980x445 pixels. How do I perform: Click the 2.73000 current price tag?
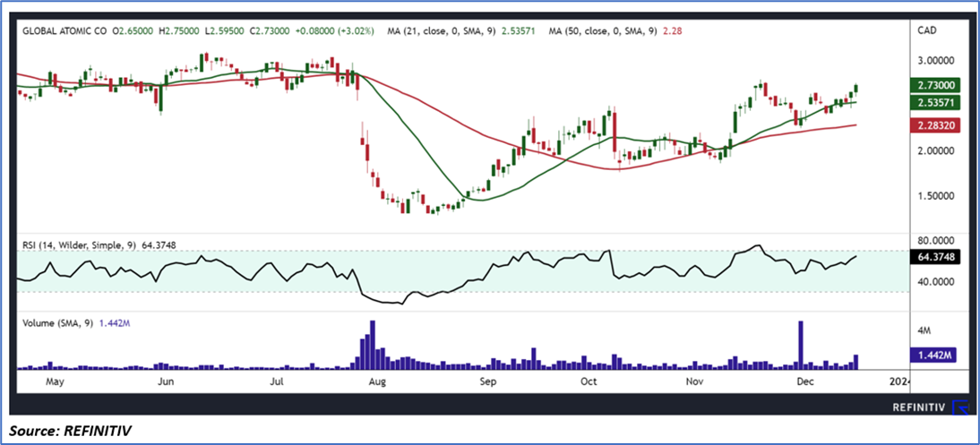935,86
